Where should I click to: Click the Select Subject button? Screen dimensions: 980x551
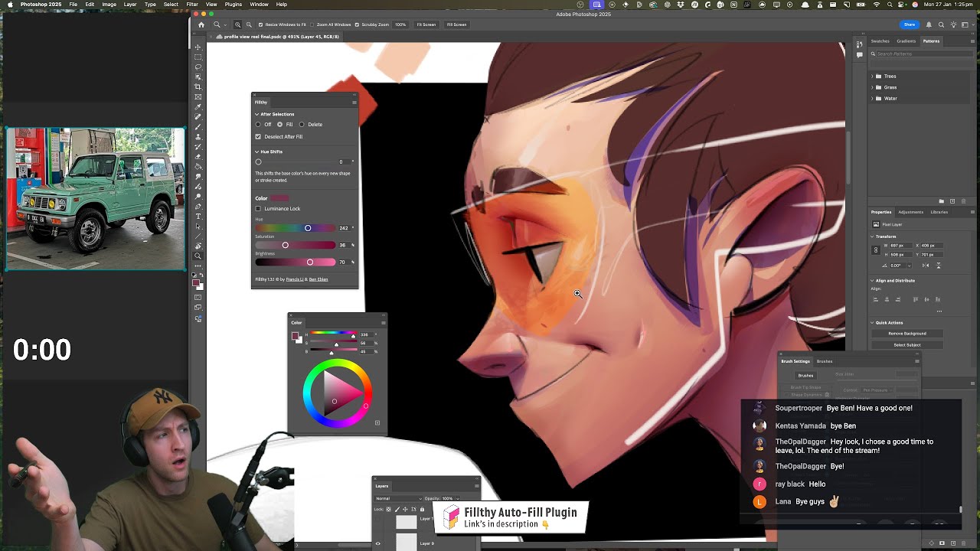[x=907, y=345]
